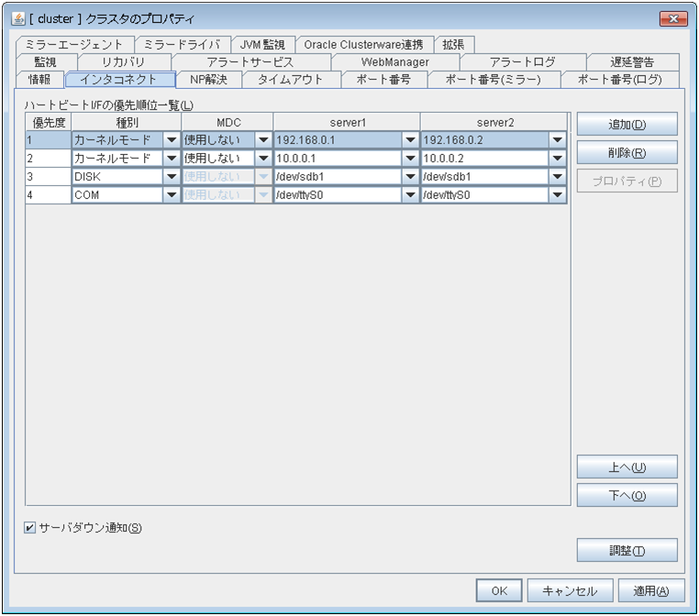Open the Oracle Clusterware連携 tab
699x616 pixels.
(363, 45)
